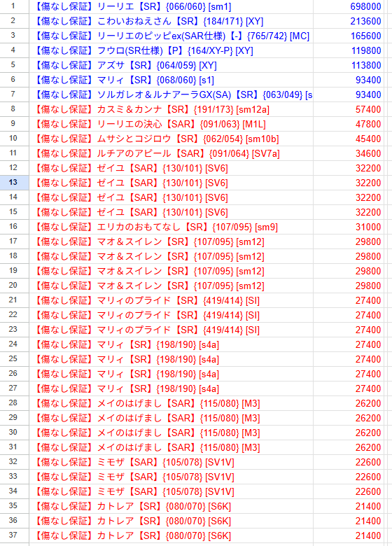Click the 32200 price in row 14

[348, 197]
